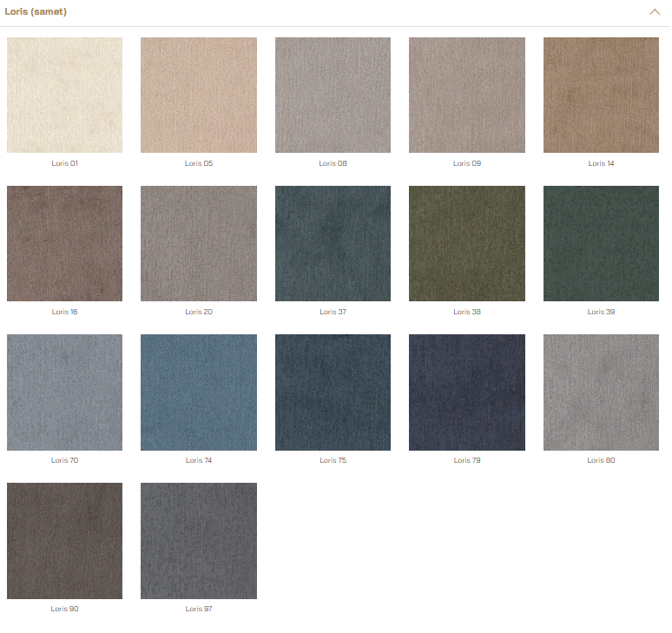Click the 'Loris 09' label text
Viewport: 672px width, 633px height.
[x=467, y=163]
